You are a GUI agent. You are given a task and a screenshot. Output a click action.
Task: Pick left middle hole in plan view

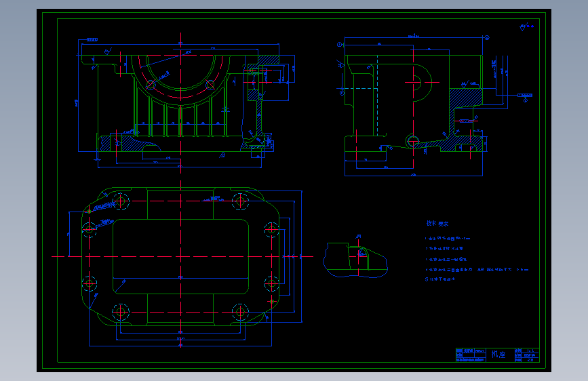[90, 230]
